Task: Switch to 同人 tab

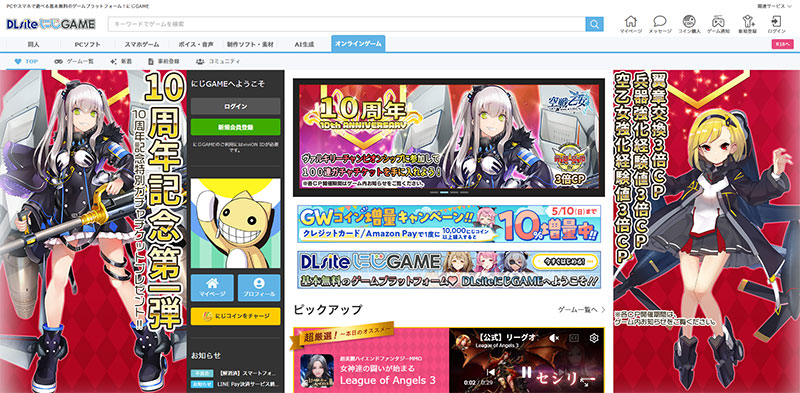Action: pos(34,44)
